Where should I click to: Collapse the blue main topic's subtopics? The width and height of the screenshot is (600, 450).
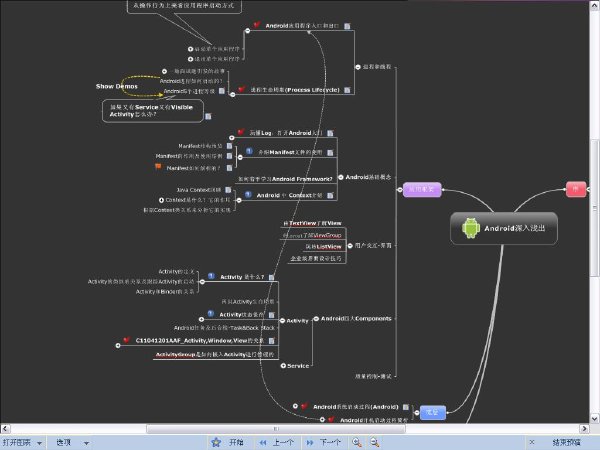click(x=417, y=413)
